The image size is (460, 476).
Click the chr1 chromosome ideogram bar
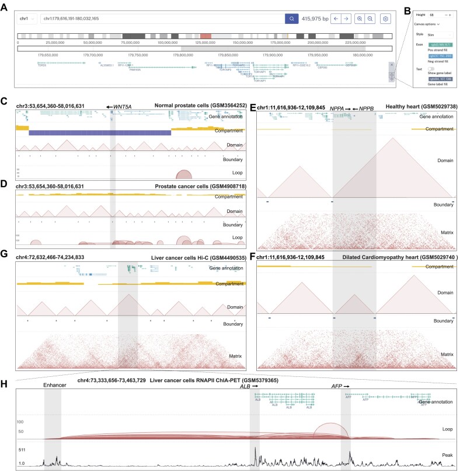(204, 36)
